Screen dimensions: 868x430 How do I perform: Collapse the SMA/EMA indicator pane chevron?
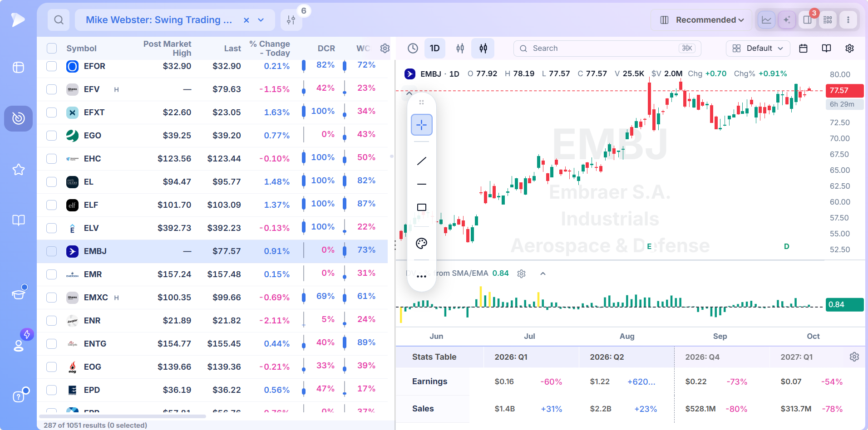pyautogui.click(x=543, y=274)
